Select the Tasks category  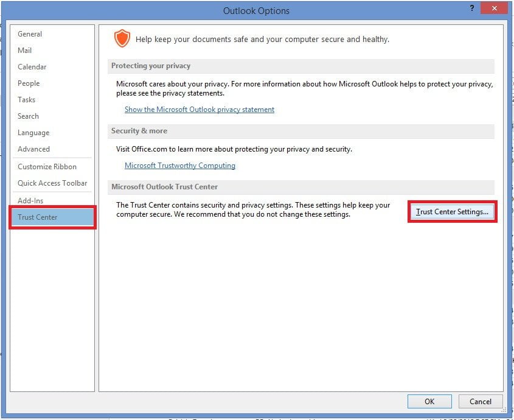coord(27,100)
